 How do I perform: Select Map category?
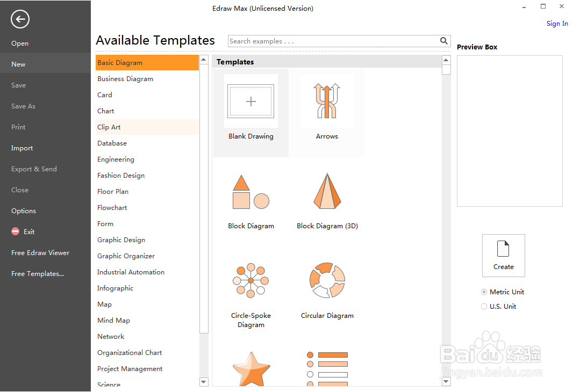147,304
